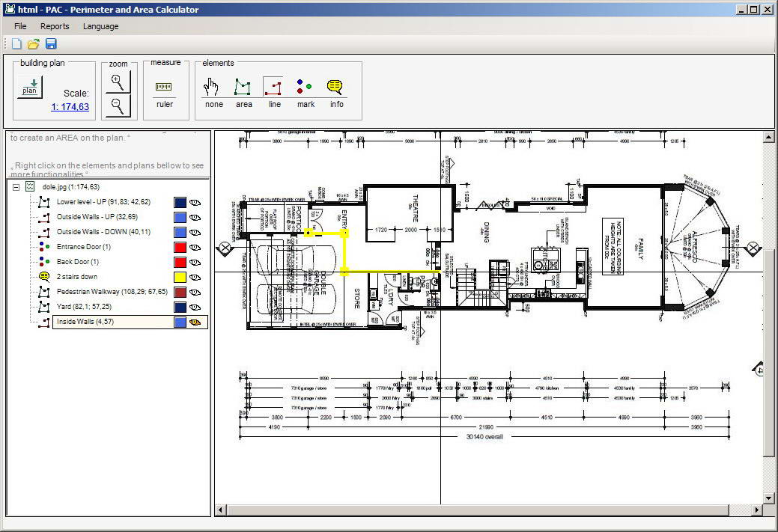Change Yard dark blue color swatch
This screenshot has height=532, width=778.
pos(180,308)
